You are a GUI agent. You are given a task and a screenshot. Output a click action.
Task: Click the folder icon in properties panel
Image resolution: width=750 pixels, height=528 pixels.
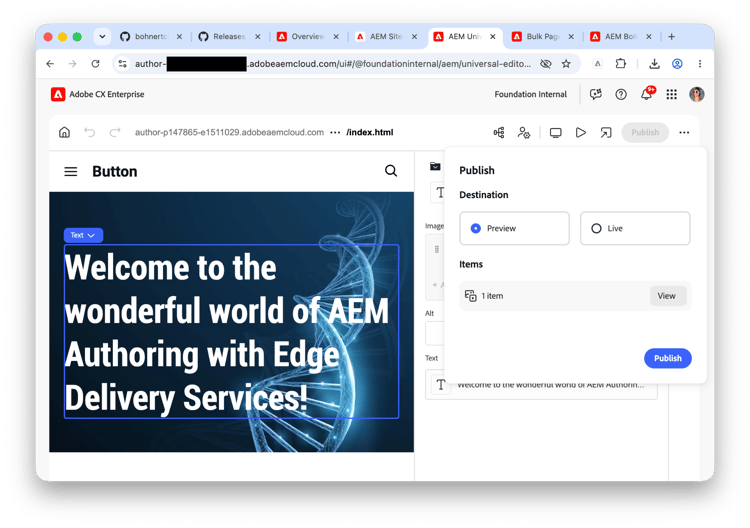[x=435, y=166]
